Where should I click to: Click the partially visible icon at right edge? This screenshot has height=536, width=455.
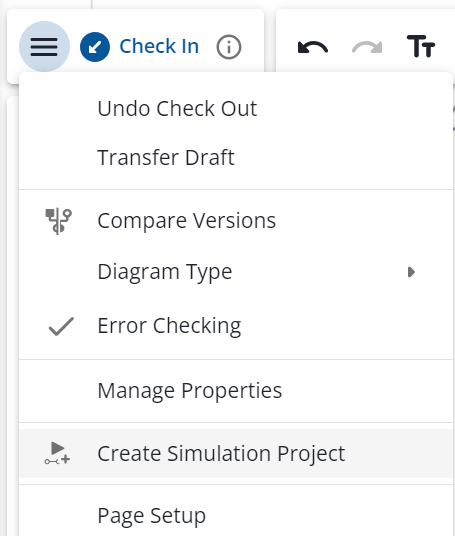[453, 118]
